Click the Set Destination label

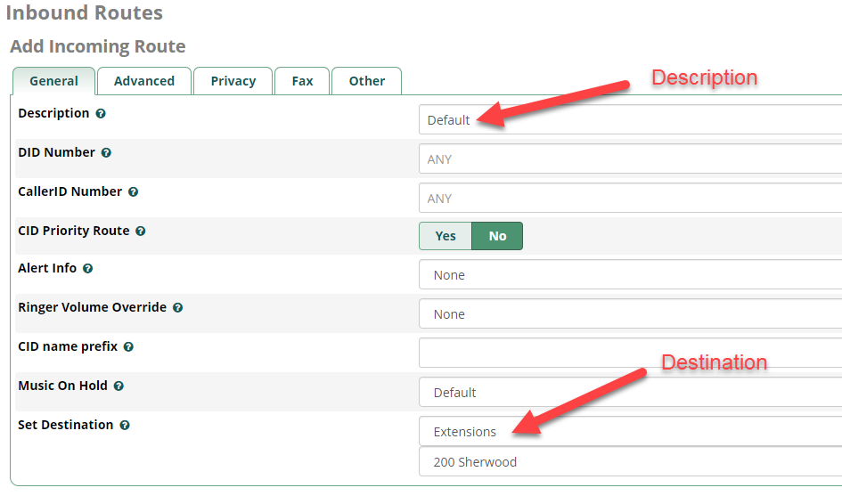coord(66,425)
